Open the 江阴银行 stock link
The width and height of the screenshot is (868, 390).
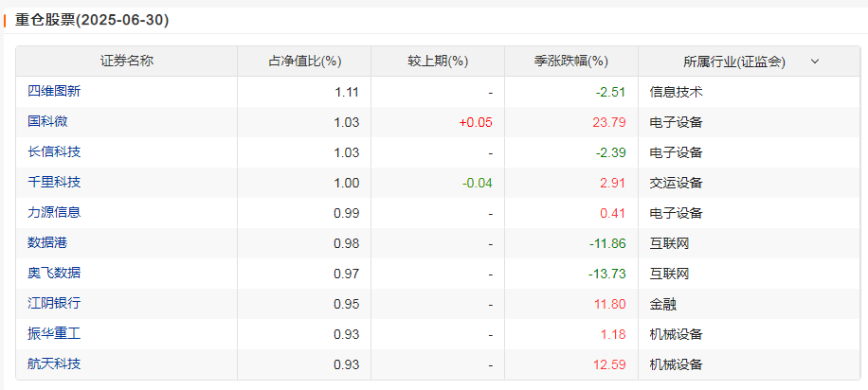[x=54, y=304]
